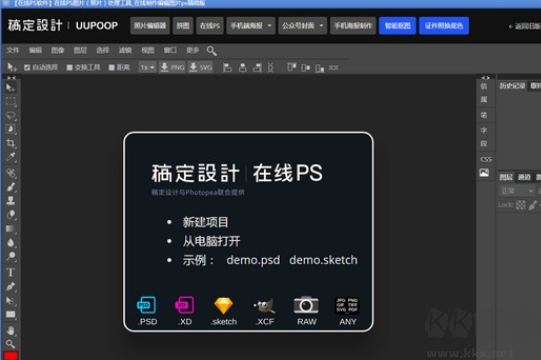Toggle lock transparent pixels checker icon

point(521,205)
